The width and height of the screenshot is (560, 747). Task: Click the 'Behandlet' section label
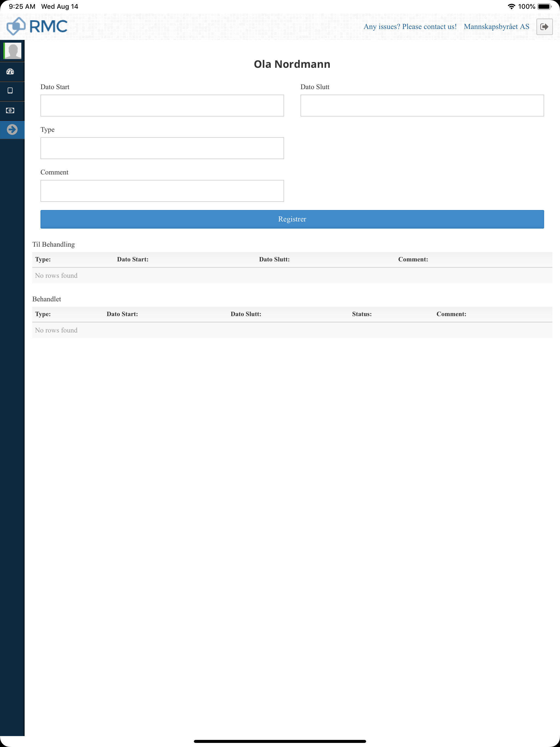pyautogui.click(x=46, y=299)
